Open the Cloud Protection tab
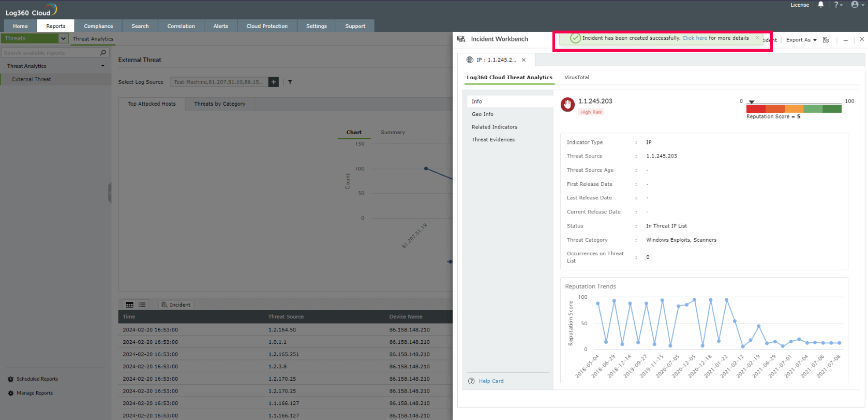Screen dimensions: 868x420 (x=267, y=26)
